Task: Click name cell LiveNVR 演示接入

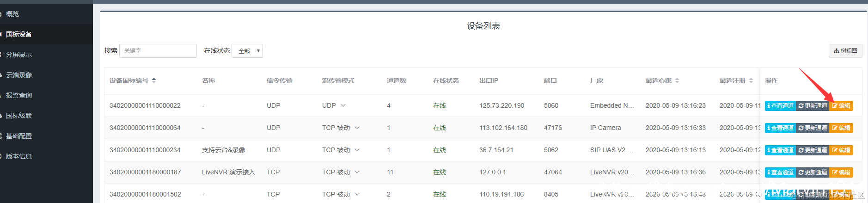Action: (228, 172)
